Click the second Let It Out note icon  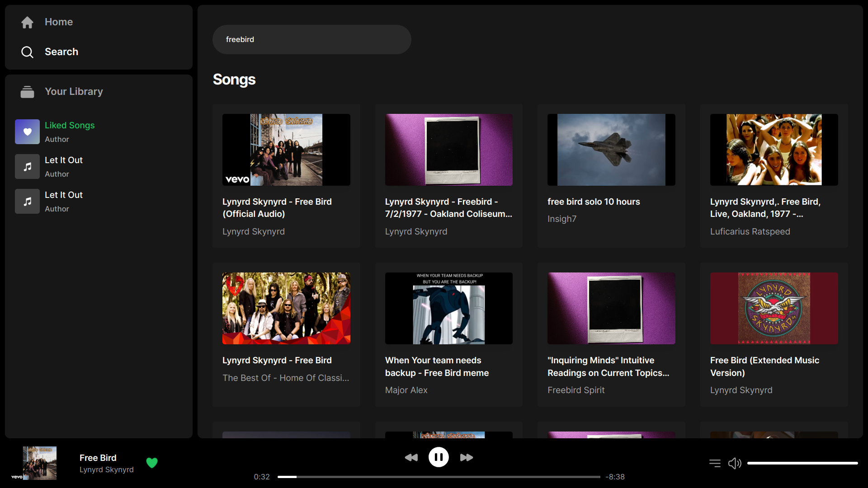(27, 202)
